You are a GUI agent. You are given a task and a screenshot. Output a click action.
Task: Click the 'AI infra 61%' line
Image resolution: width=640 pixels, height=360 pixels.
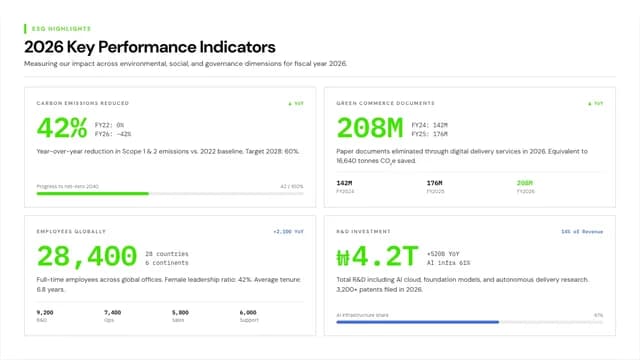(449, 263)
